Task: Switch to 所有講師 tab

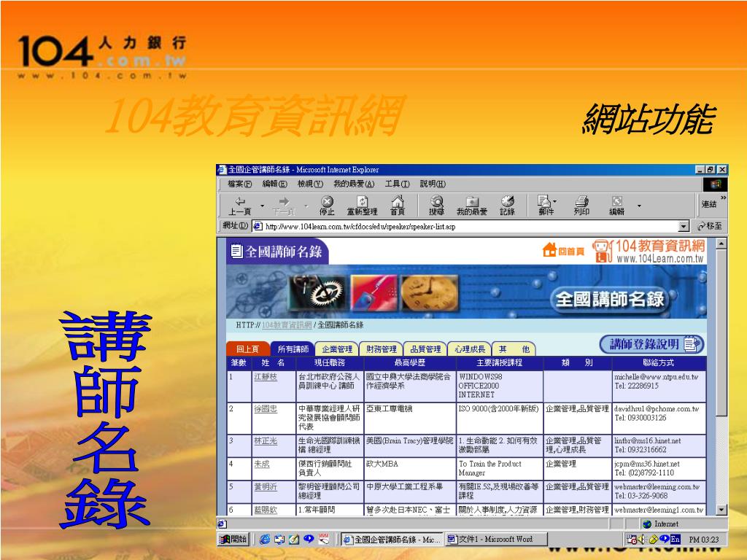Action: (293, 349)
